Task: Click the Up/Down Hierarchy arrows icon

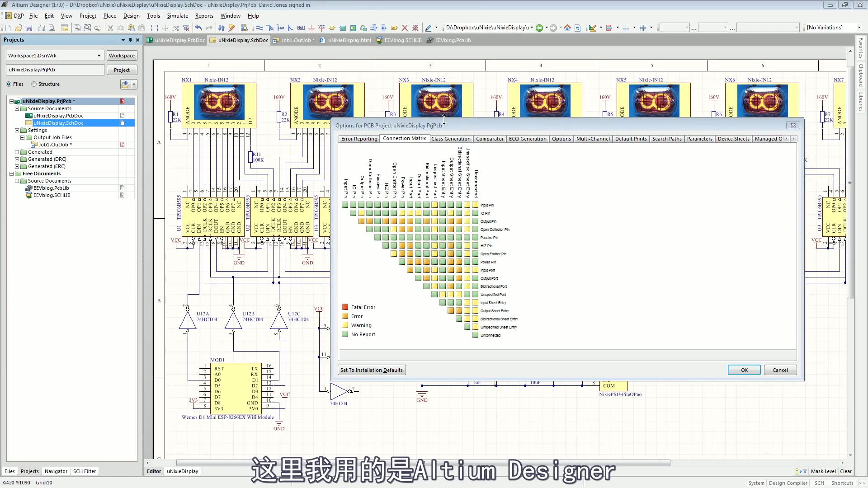Action: coord(221,28)
